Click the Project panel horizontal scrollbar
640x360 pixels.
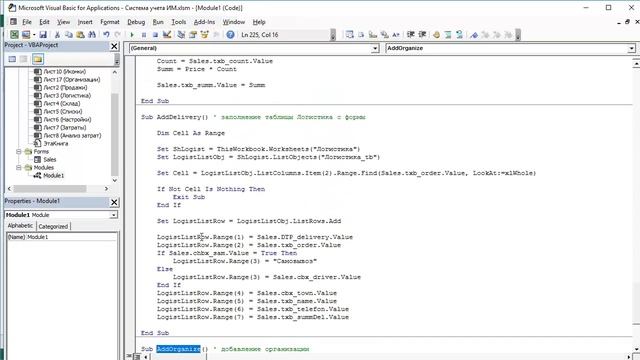click(50, 189)
